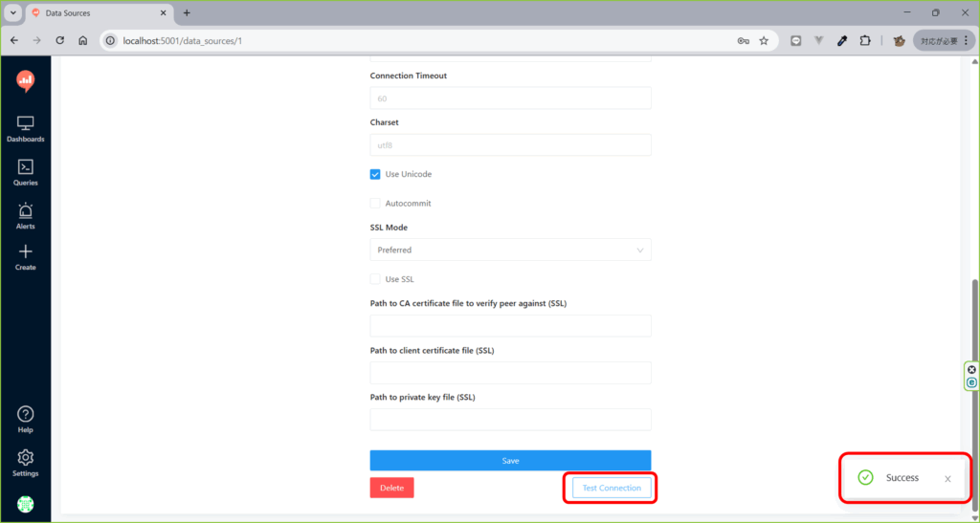Open the user profile avatar in sidebar
The image size is (980, 523).
pos(26,503)
